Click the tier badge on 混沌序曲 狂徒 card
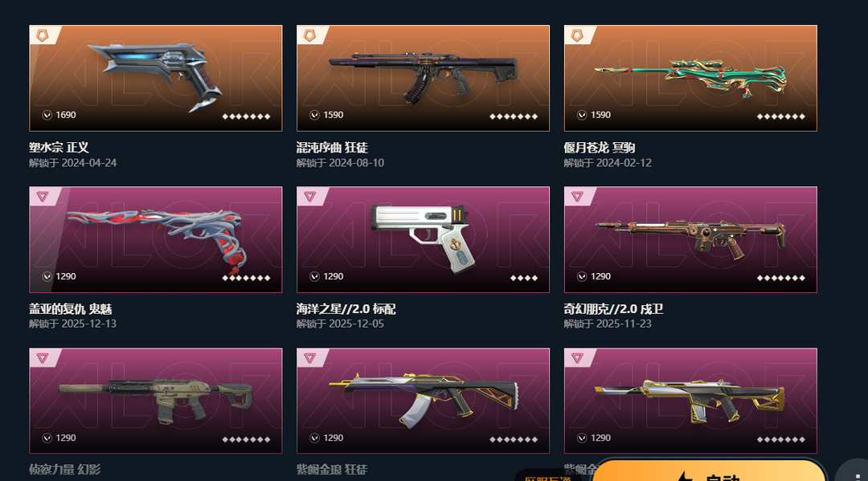The width and height of the screenshot is (868, 481). (x=310, y=35)
